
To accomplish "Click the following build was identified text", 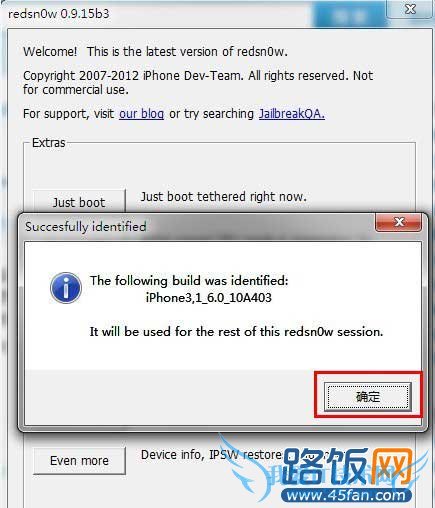I will point(189,280).
